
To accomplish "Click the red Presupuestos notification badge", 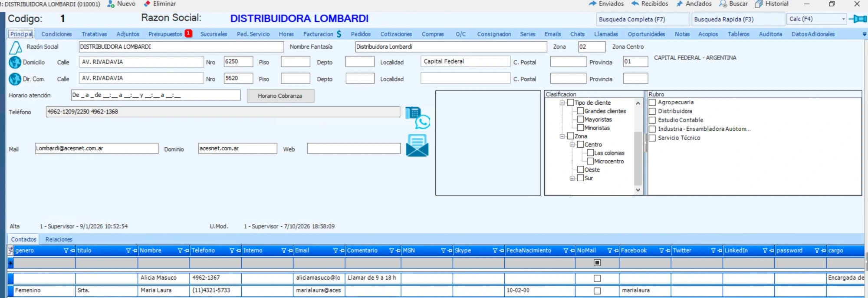I will coord(188,33).
